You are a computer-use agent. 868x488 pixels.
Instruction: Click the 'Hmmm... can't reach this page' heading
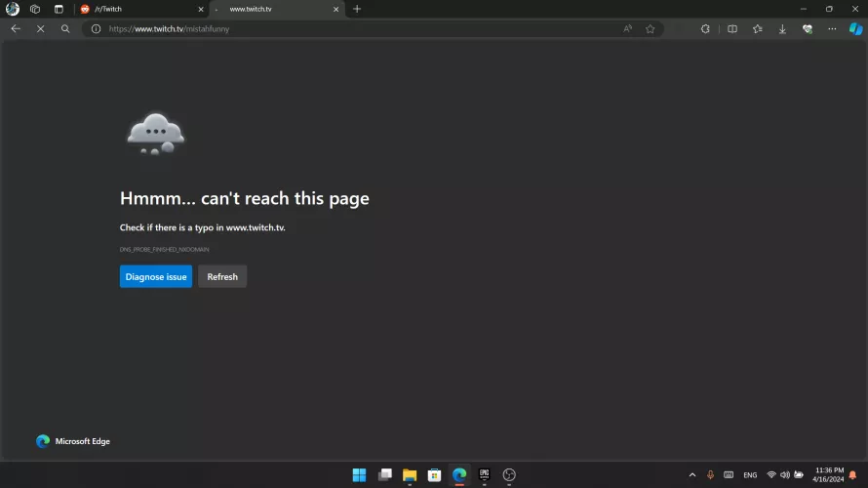[244, 198]
